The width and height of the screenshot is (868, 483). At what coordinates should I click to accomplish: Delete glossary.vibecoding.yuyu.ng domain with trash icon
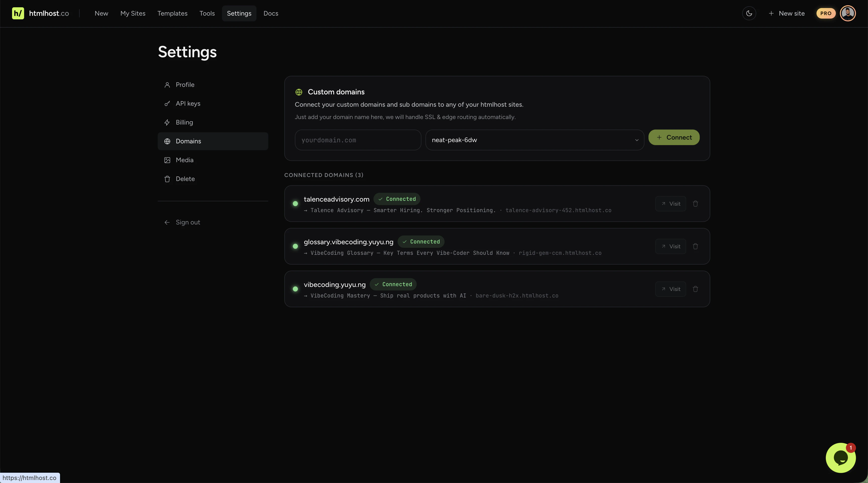695,247
